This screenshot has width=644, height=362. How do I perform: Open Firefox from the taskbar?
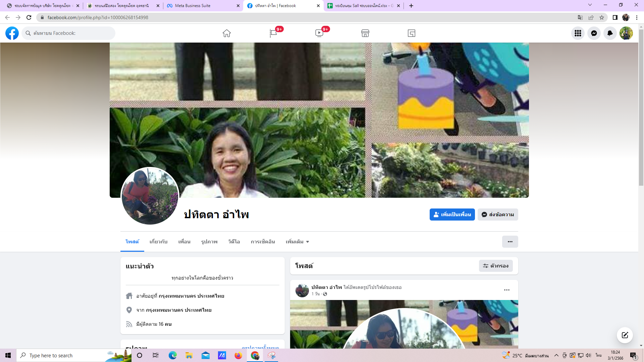pyautogui.click(x=238, y=355)
